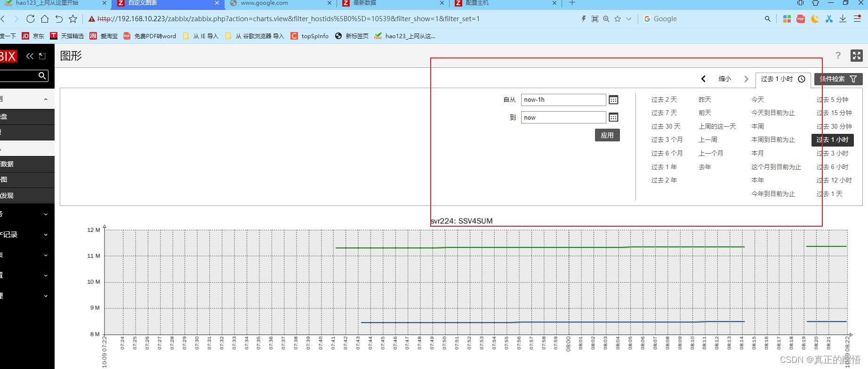868x369 pixels.
Task: Expand the 记录 sidebar section
Action: 46,235
